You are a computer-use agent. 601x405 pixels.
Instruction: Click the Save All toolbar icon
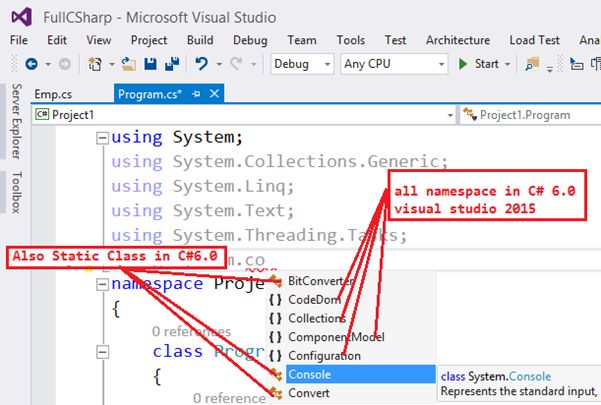coord(172,64)
